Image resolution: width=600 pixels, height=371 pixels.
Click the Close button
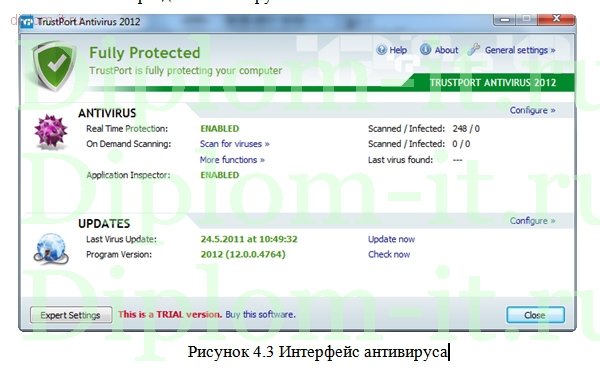(x=535, y=315)
